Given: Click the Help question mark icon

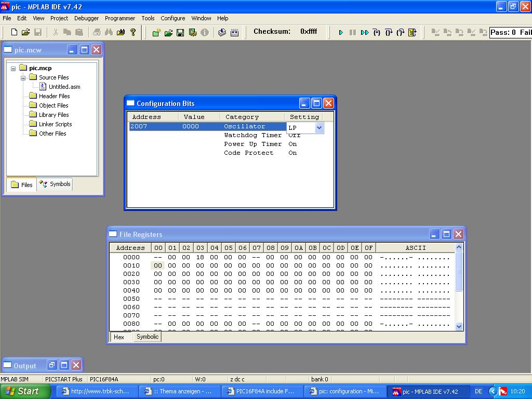Looking at the screenshot, I should tap(133, 32).
